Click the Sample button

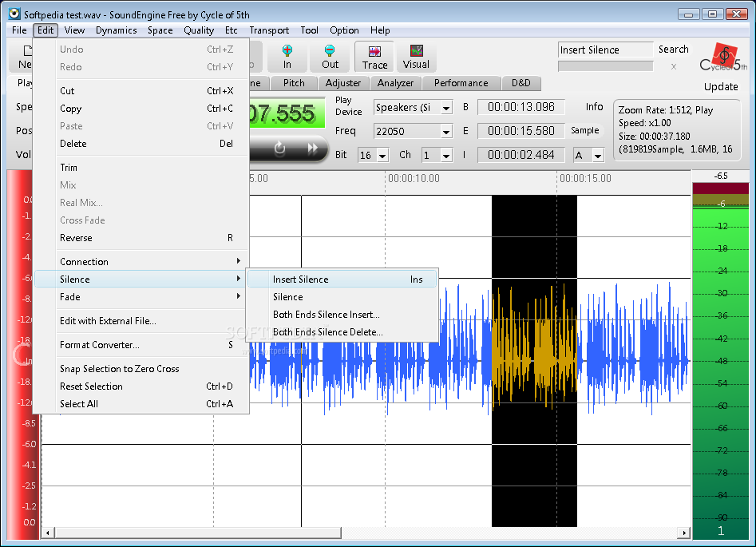(585, 130)
